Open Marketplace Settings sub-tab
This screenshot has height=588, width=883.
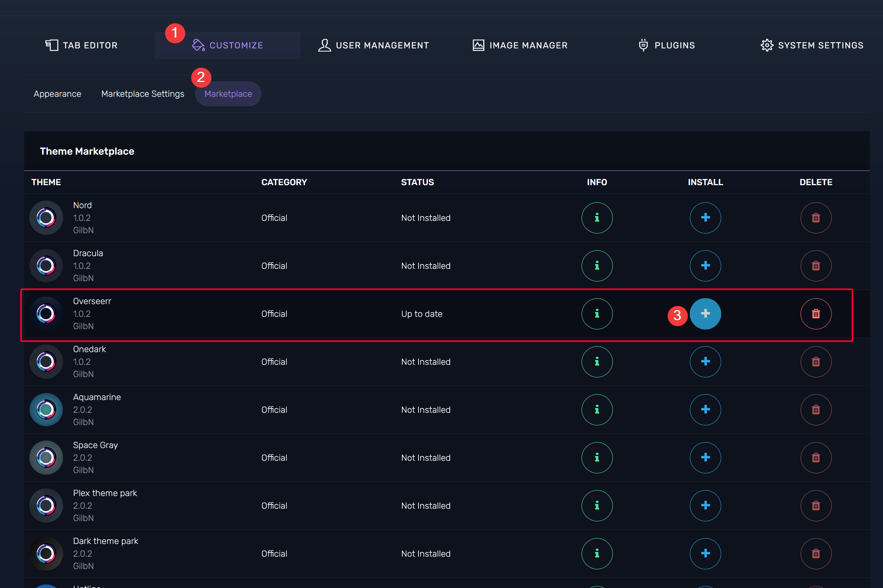click(x=143, y=94)
